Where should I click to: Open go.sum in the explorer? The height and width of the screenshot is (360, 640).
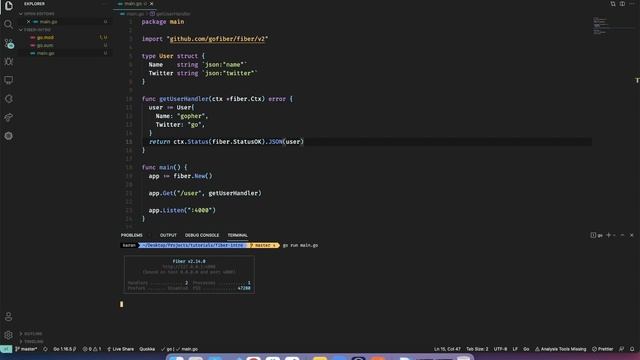pyautogui.click(x=45, y=45)
